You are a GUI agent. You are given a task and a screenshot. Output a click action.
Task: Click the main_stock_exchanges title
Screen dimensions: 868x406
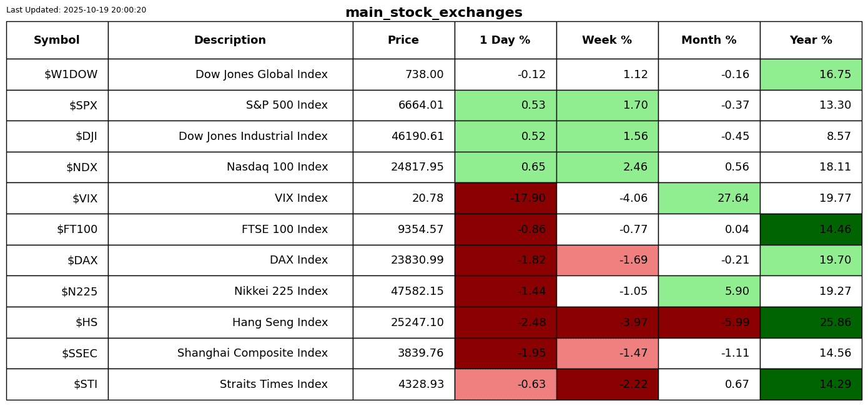(x=433, y=12)
